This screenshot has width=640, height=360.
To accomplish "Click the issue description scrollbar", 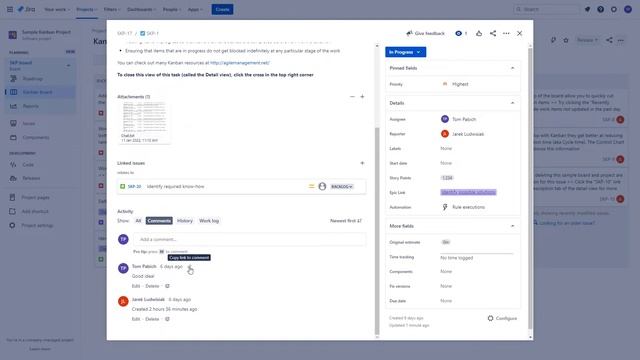I will tap(377, 231).
